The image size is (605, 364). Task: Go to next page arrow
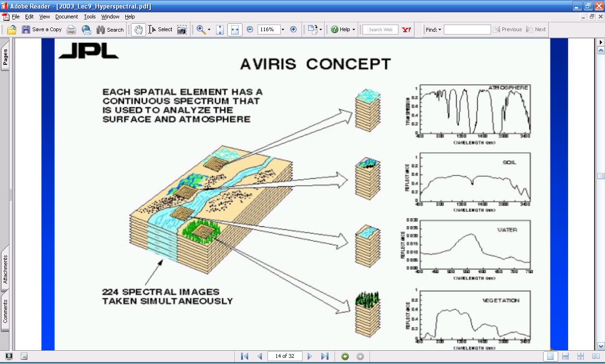[x=310, y=356]
